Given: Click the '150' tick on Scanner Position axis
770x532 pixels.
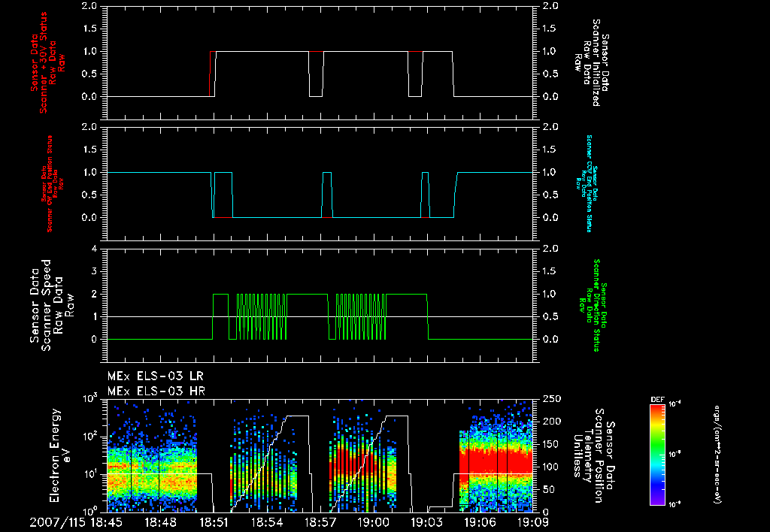Looking at the screenshot, I should 551,444.
